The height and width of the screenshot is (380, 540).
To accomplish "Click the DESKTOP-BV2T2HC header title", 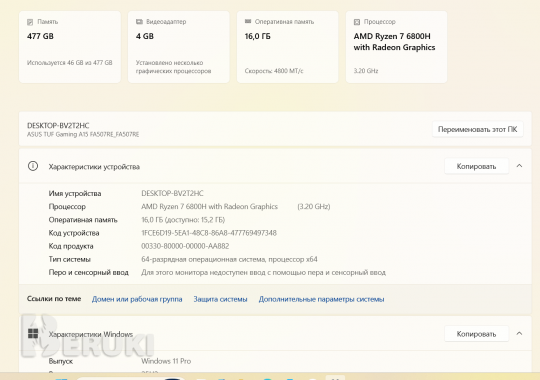I will tap(58, 125).
